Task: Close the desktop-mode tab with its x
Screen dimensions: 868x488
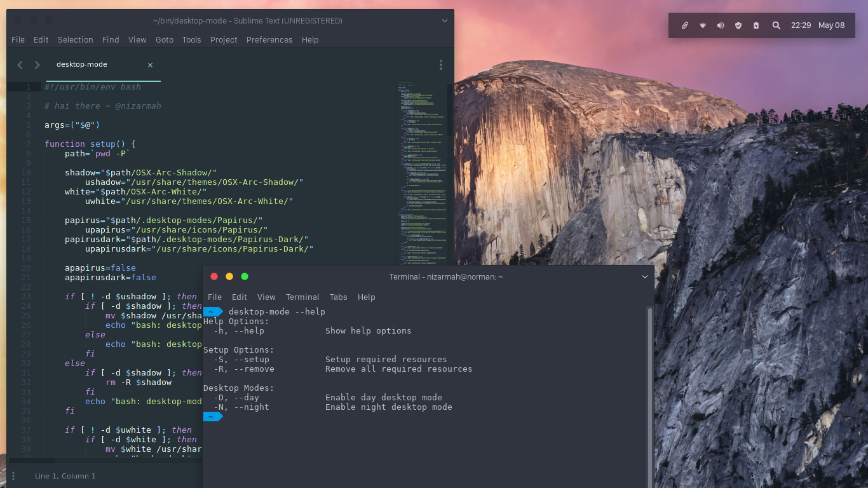Action: (151, 65)
